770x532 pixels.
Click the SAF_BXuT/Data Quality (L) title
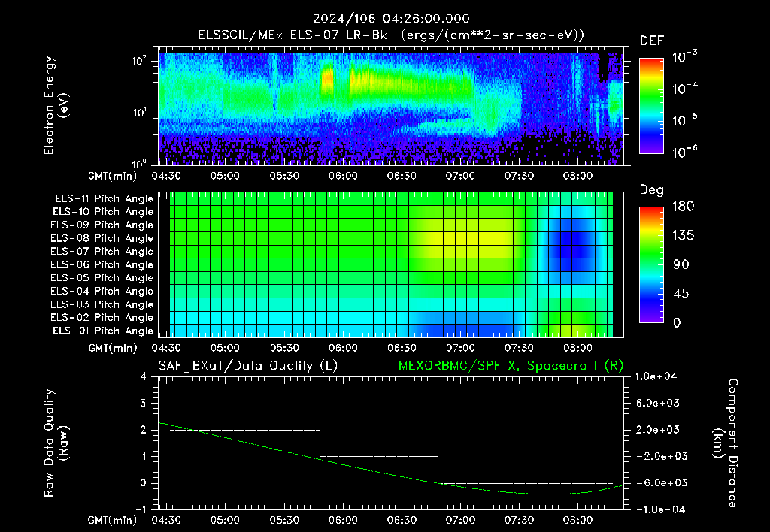click(248, 366)
